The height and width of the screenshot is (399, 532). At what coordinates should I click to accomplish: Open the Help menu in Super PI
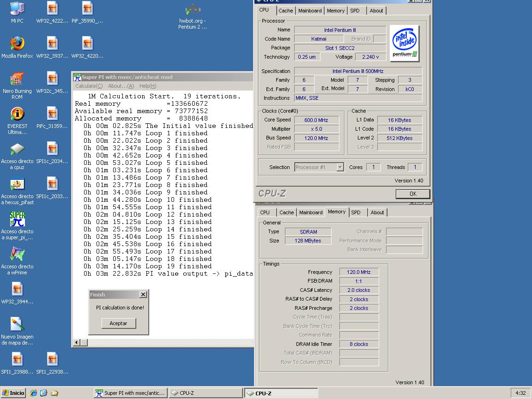[148, 86]
